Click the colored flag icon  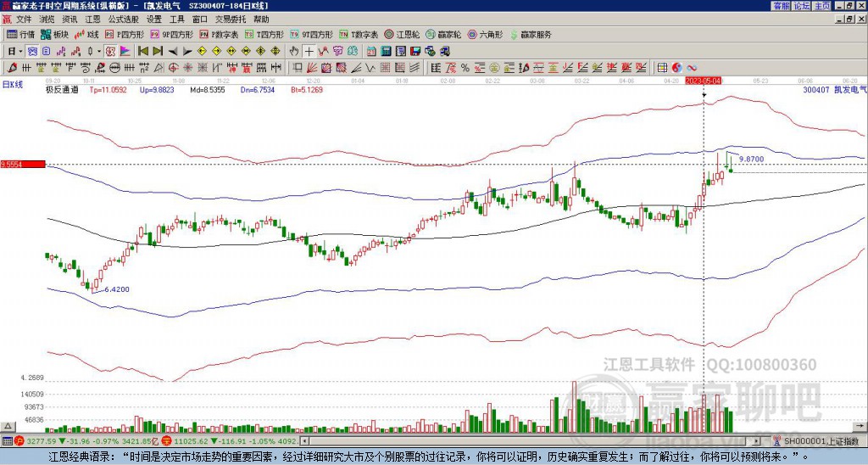coord(125,52)
